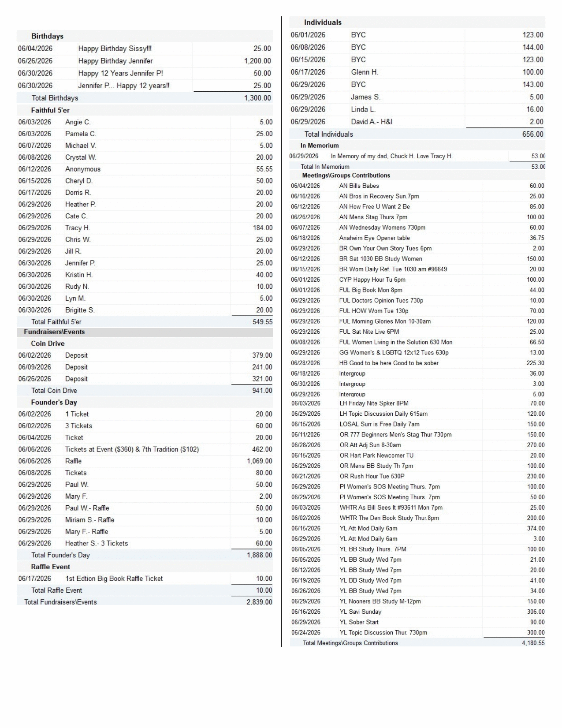Viewport: 562px width, 728px height.
Task: Click the 'Glenn H.' entry
Action: click(365, 72)
